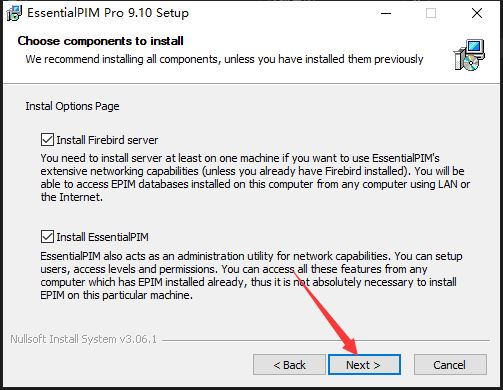
Task: Click the Install EssentialPIM label text
Action: tap(102, 237)
